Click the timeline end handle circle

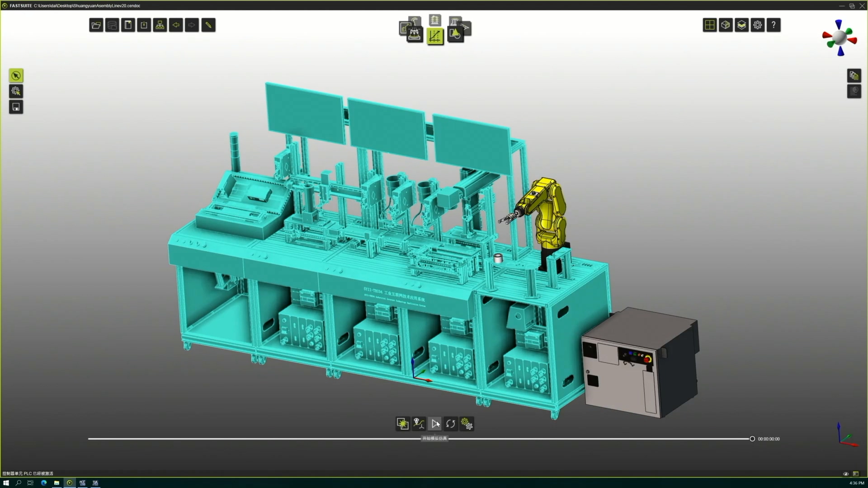752,439
